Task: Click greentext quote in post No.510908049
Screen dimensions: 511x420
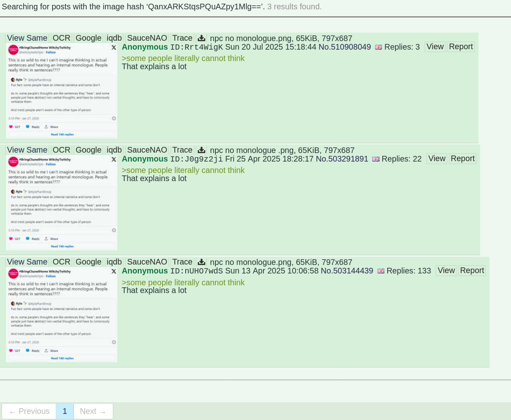Action: [x=183, y=58]
